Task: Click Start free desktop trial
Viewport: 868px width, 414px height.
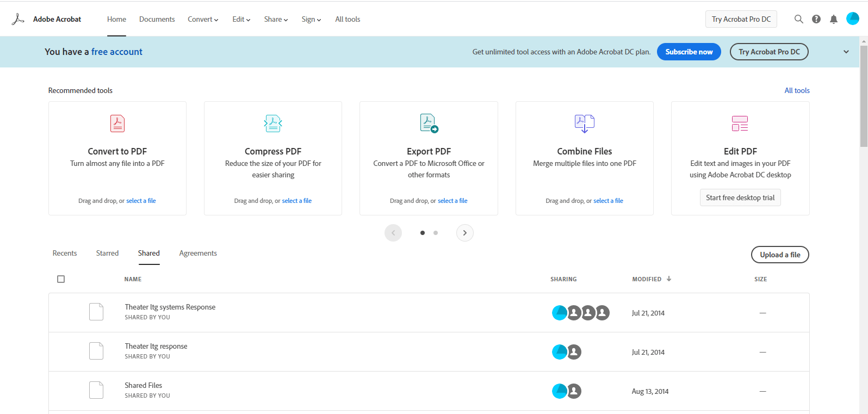Action: click(x=740, y=197)
